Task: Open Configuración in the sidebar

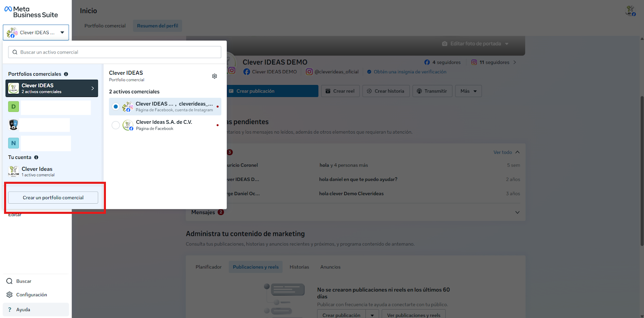Action: point(31,295)
